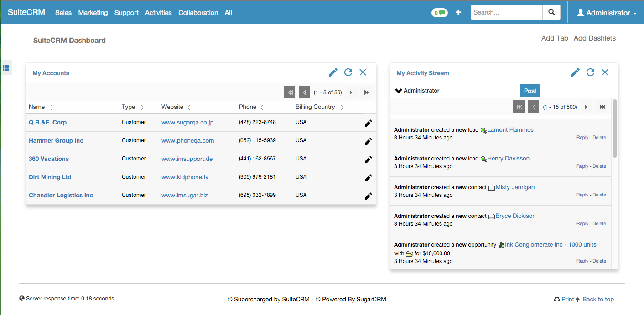Click Back to top link
Image resolution: width=644 pixels, height=315 pixels.
[x=598, y=299]
